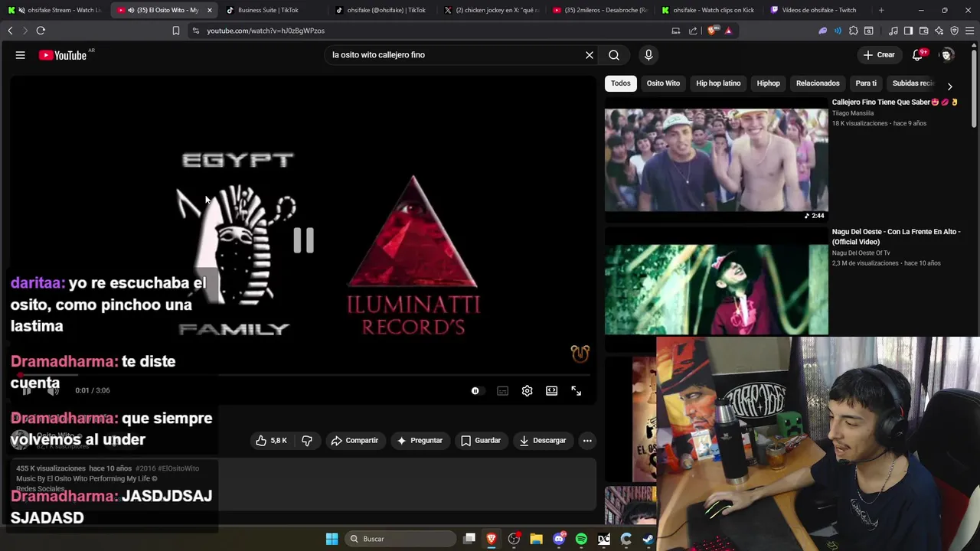Open YouTube notifications bell
Screen dimensions: 980x551
coord(918,55)
